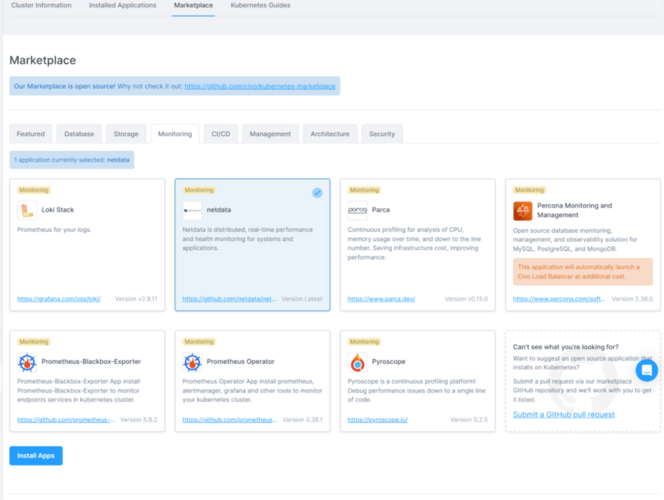
Task: Click the Monitoring tag on Pyroscope card
Action: (x=364, y=342)
